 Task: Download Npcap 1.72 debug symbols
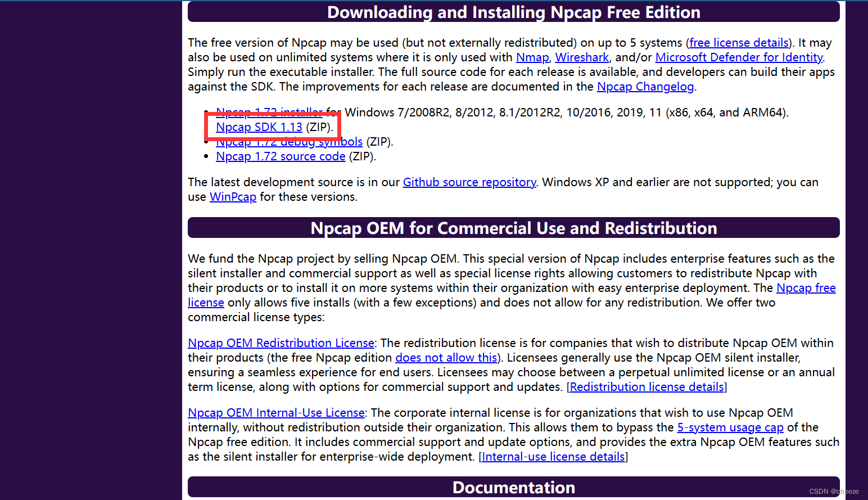pos(289,141)
